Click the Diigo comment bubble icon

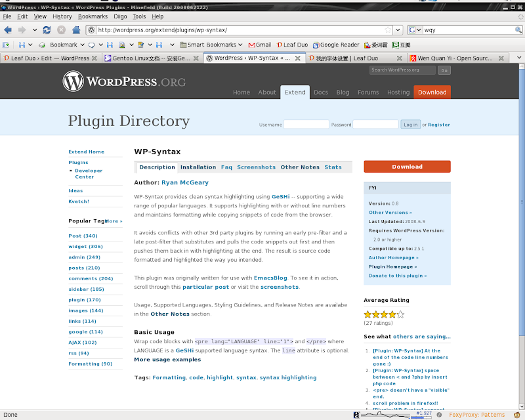pyautogui.click(x=91, y=45)
